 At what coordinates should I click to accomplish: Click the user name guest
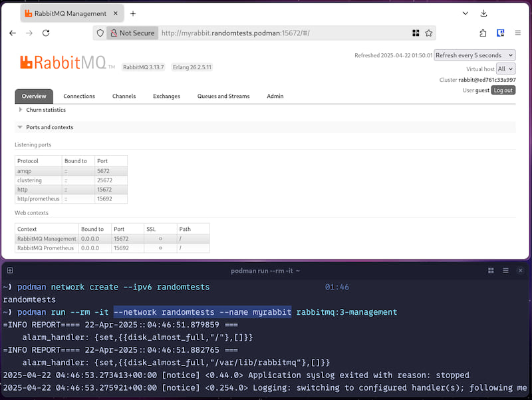click(x=482, y=91)
